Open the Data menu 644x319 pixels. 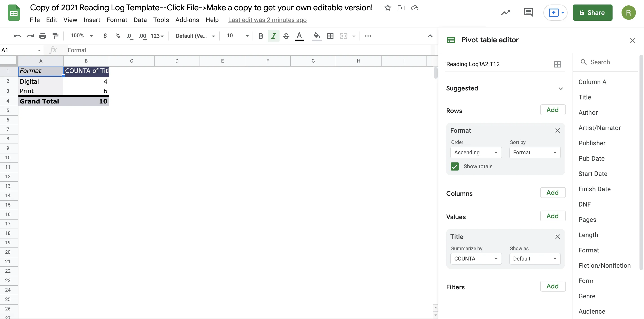(x=140, y=20)
